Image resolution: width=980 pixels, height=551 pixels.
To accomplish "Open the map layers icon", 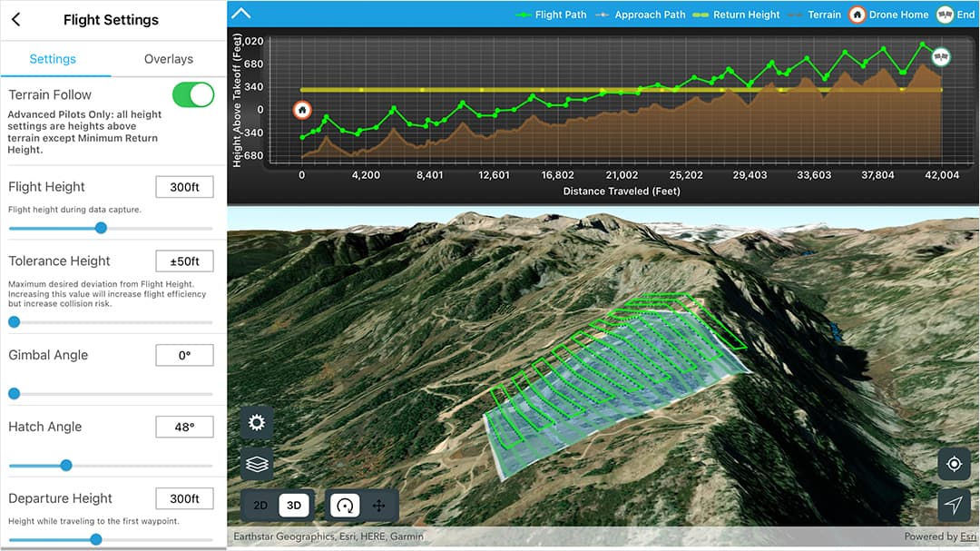I will pos(257,462).
